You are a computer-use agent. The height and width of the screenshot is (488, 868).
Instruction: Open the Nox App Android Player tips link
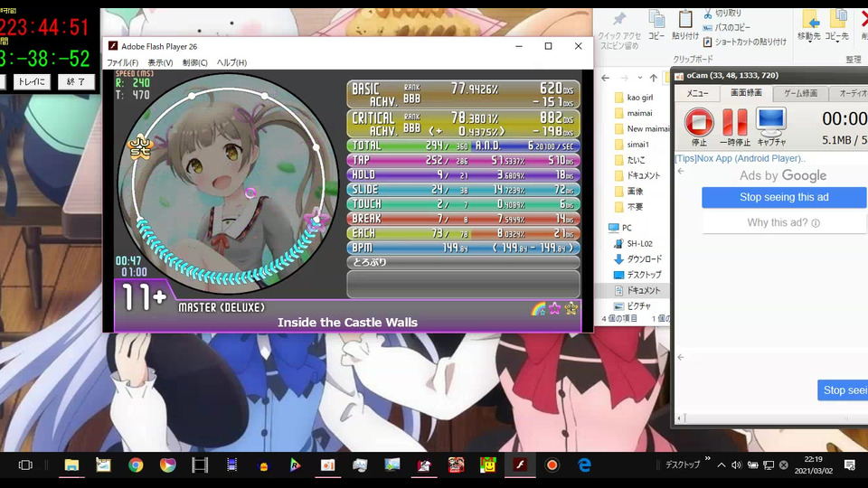point(740,158)
